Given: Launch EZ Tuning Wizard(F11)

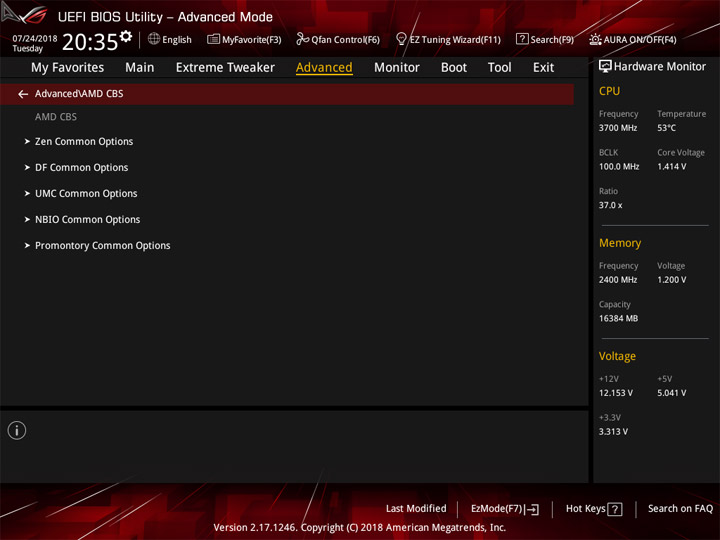Looking at the screenshot, I should click(455, 40).
